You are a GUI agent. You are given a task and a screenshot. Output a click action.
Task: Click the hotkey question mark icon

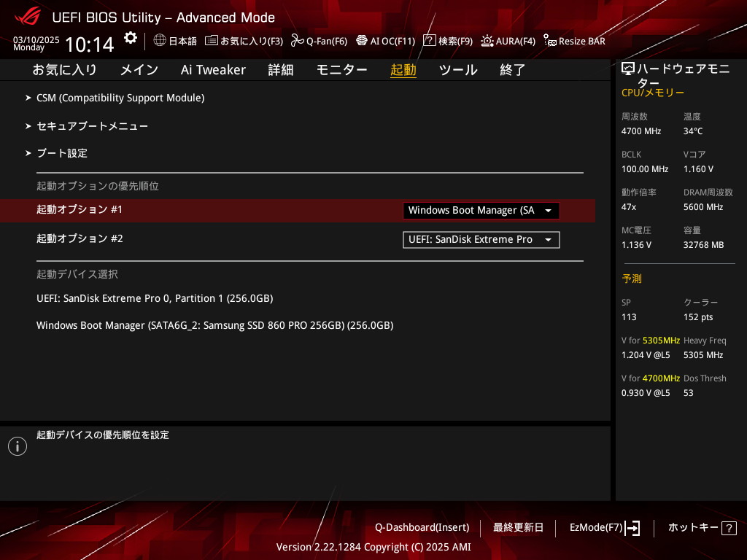pos(729,528)
